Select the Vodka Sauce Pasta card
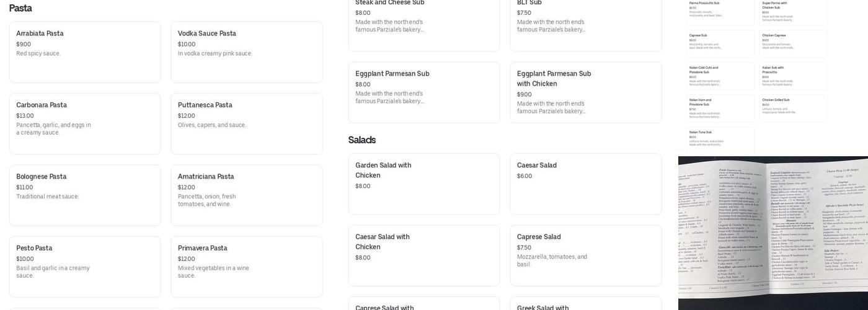Viewport: 868px width, 310px height. [x=246, y=52]
